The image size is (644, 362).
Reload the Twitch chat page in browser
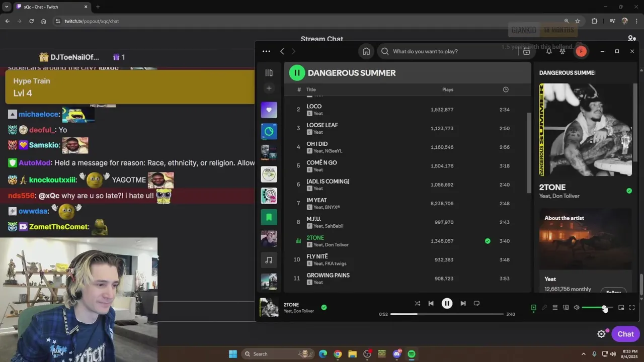[31, 21]
